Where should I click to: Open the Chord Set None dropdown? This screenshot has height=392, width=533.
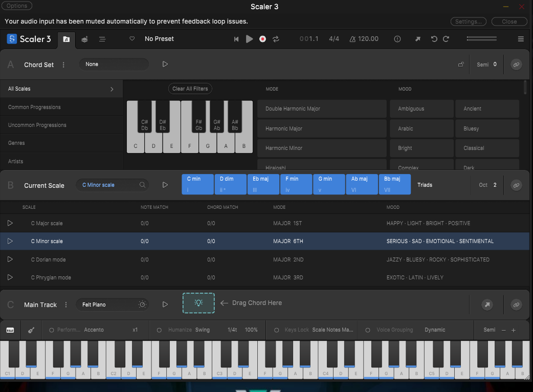coord(114,64)
